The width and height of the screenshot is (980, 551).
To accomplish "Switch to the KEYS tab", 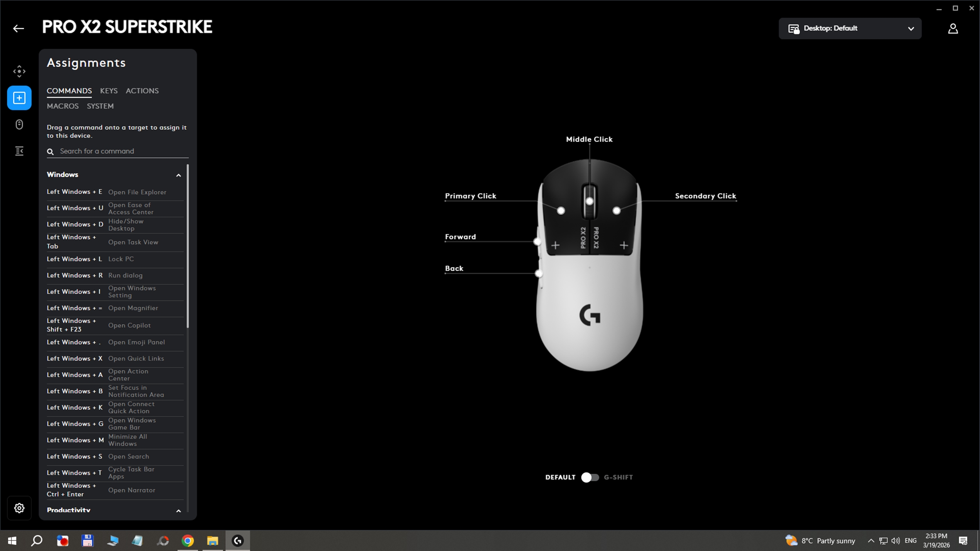I will point(109,91).
